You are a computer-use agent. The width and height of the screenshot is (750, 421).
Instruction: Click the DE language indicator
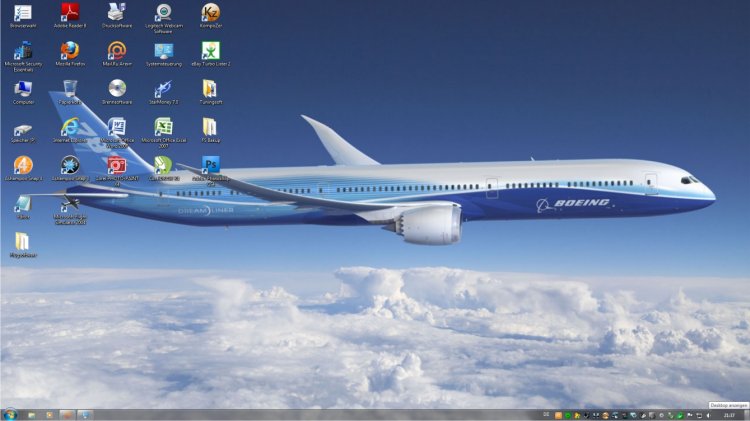coord(546,415)
